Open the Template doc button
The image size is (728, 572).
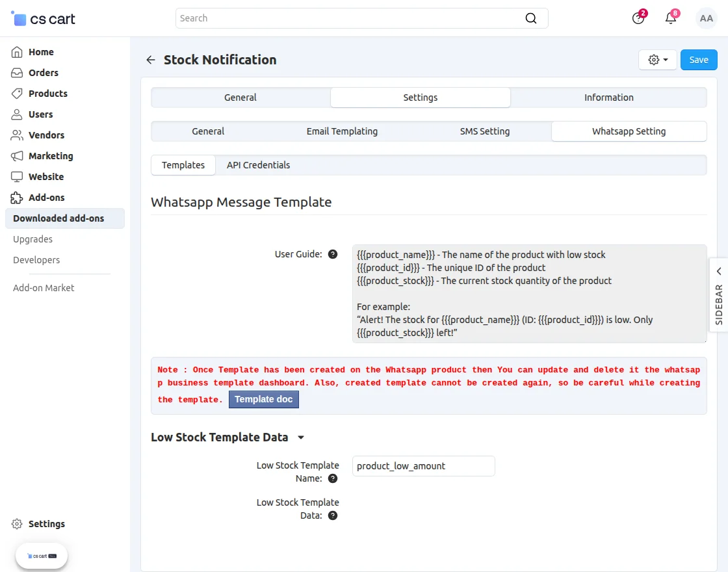click(263, 399)
